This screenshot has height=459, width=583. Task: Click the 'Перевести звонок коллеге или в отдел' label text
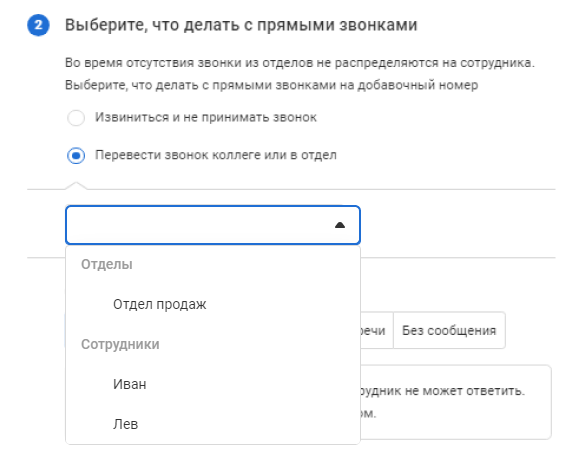click(216, 155)
